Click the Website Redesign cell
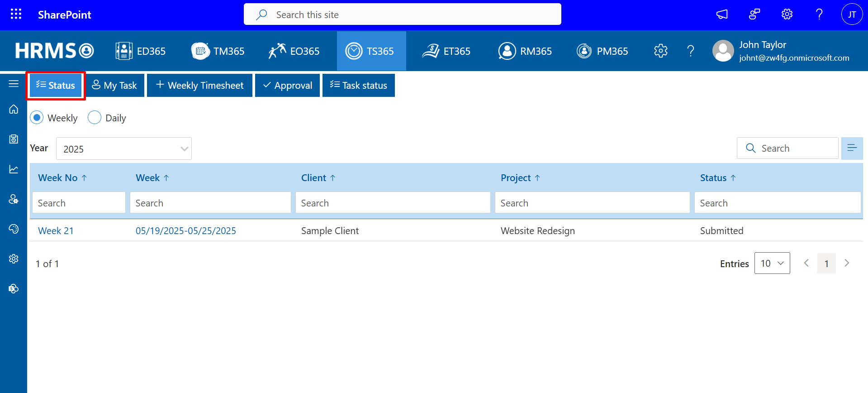The width and height of the screenshot is (868, 393). tap(538, 231)
